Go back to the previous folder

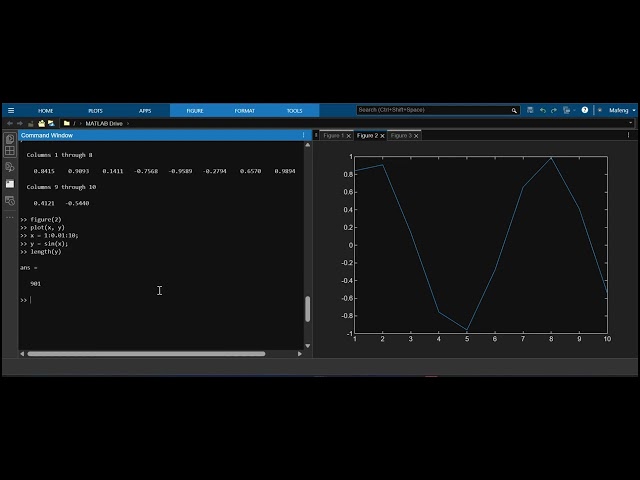click(10, 123)
